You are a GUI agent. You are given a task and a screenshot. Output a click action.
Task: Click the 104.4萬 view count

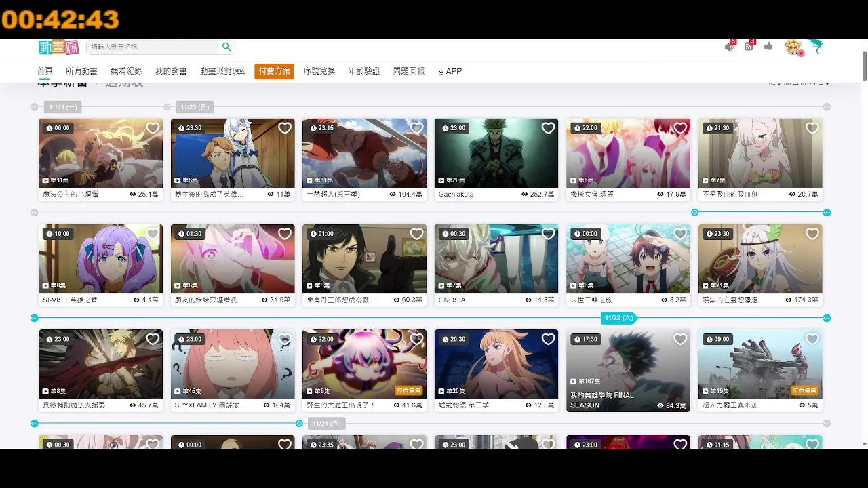[x=410, y=195]
